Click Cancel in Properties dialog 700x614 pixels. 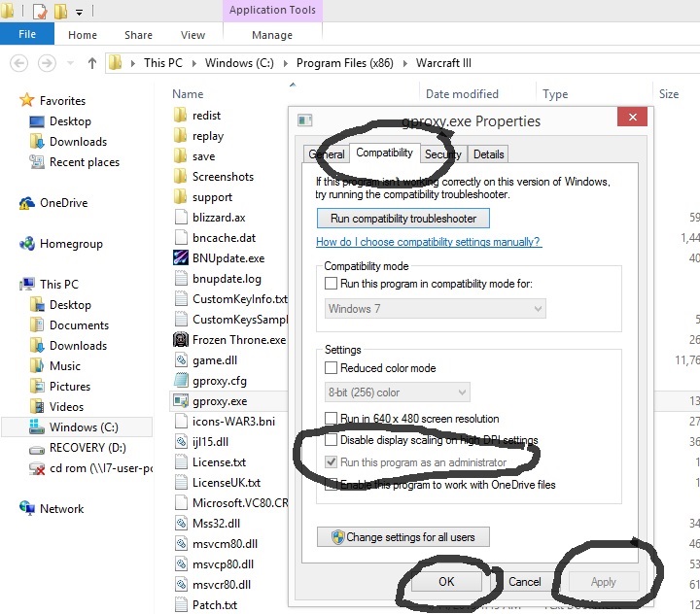point(525,581)
